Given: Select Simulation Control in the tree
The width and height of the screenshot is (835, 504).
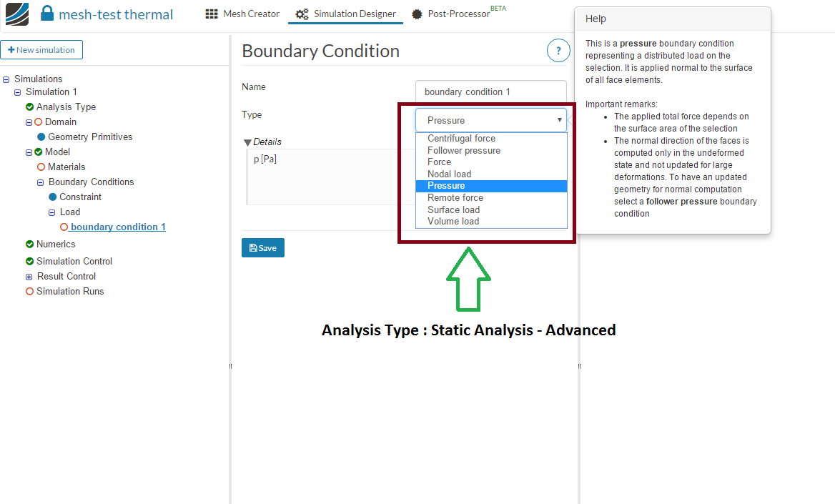Looking at the screenshot, I should [74, 261].
